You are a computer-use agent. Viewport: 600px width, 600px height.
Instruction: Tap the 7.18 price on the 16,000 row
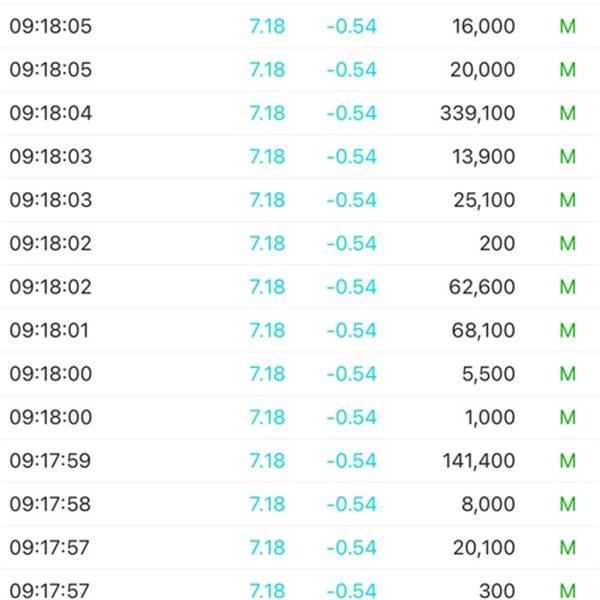click(267, 26)
